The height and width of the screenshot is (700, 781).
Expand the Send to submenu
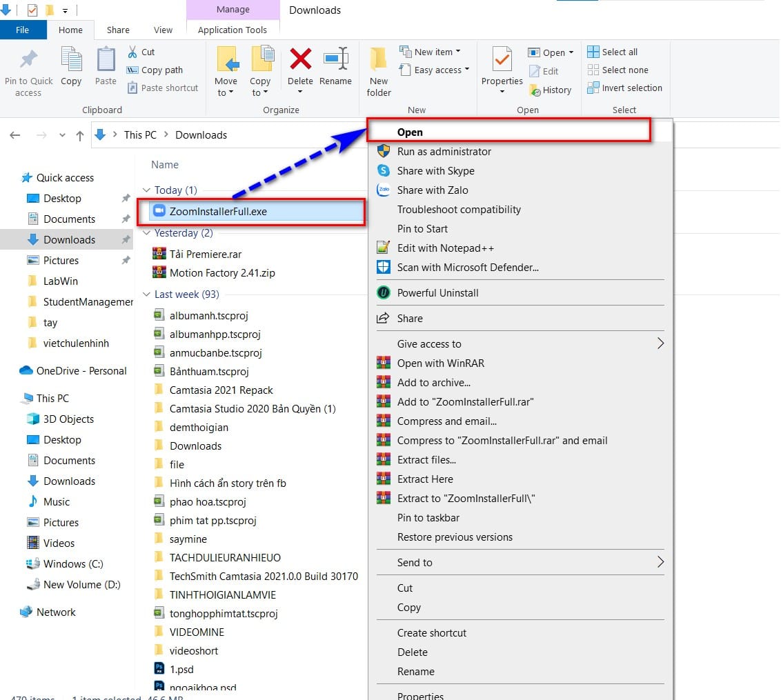click(520, 563)
